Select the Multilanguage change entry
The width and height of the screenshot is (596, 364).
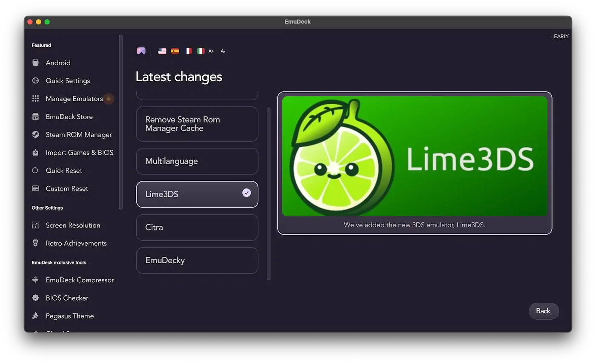(197, 161)
